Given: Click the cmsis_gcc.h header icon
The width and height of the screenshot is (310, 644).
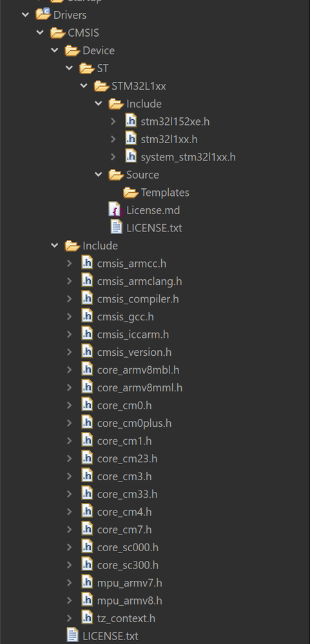Looking at the screenshot, I should pos(87,317).
